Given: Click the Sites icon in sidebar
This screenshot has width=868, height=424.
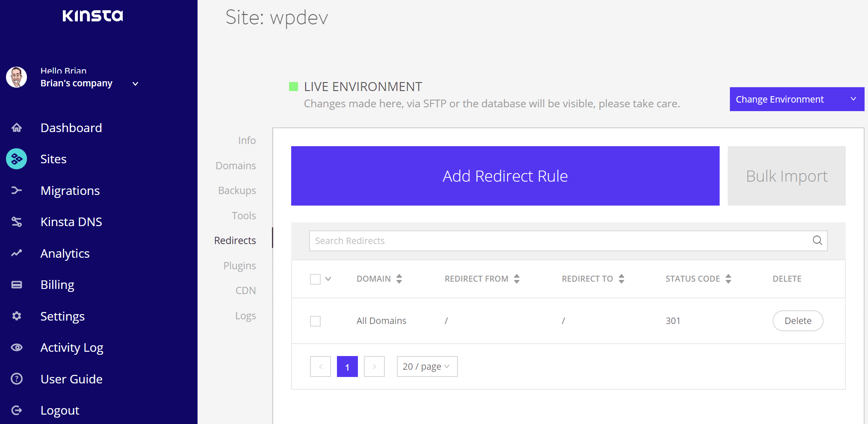Looking at the screenshot, I should (x=17, y=159).
